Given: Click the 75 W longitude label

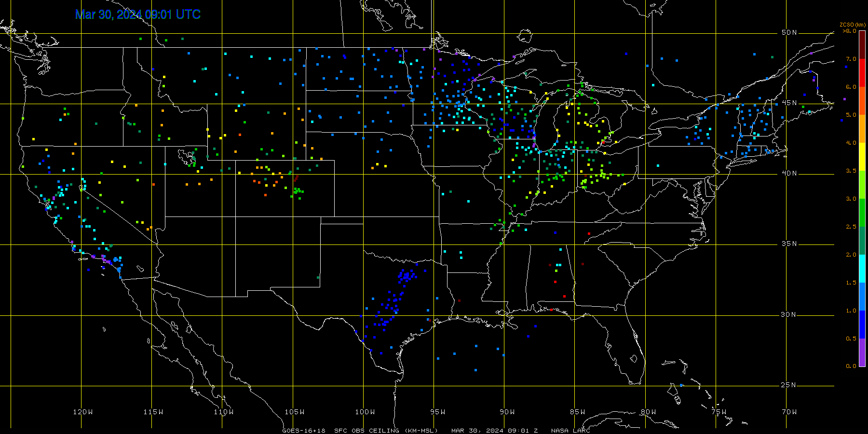Looking at the screenshot, I should coord(719,412).
